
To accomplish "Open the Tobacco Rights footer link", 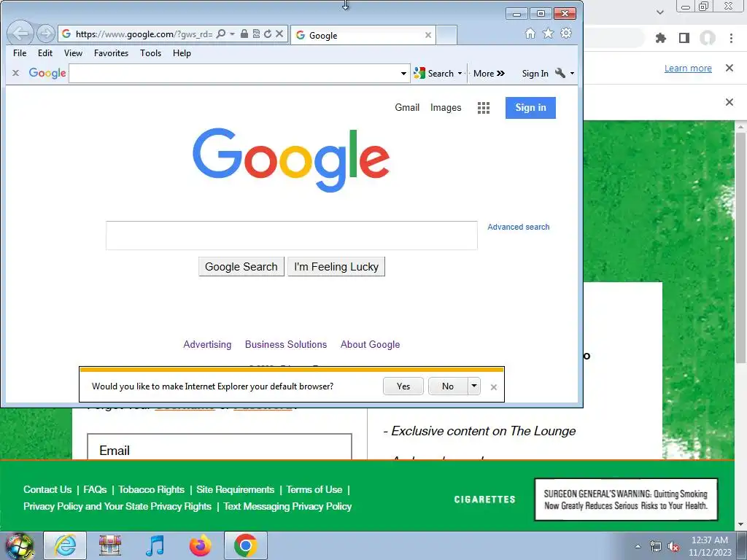I will 152,489.
